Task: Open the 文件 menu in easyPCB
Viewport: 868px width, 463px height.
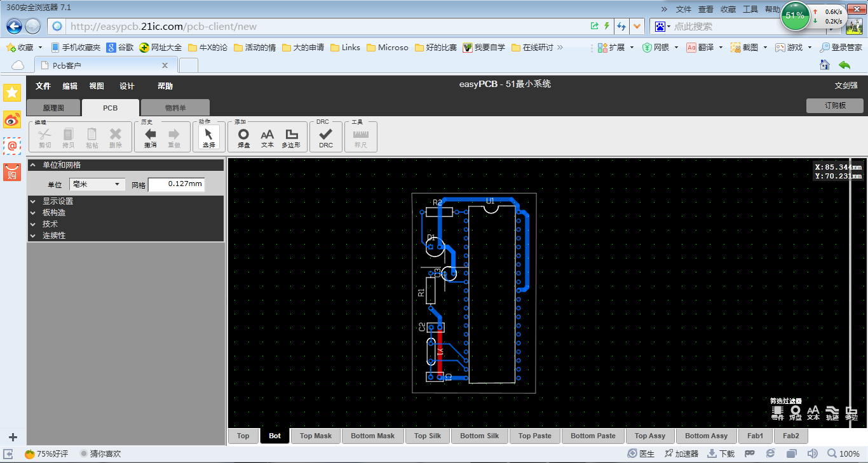Action: coord(43,86)
